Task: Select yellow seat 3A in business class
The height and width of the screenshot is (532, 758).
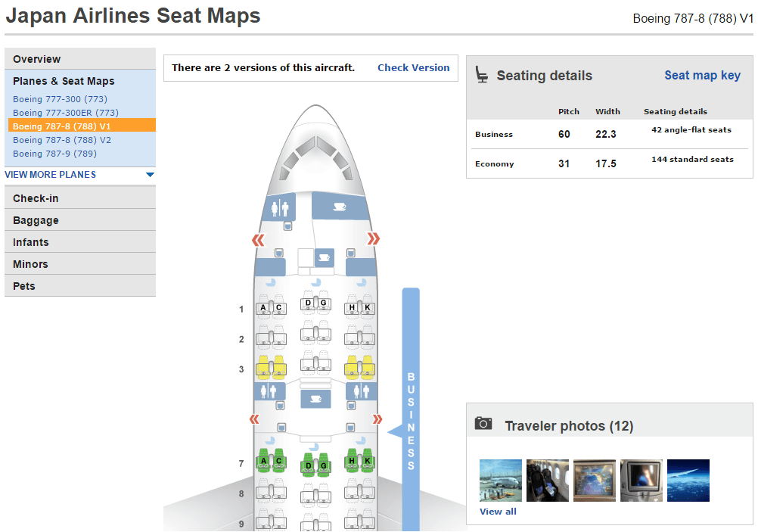Action: pos(263,367)
